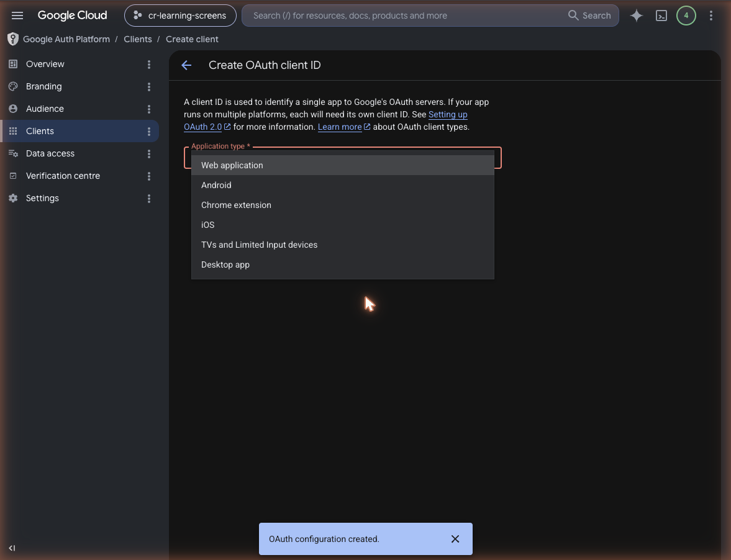Click the Verification centre checkbox icon
Viewport: 731px width, 560px height.
tap(13, 176)
